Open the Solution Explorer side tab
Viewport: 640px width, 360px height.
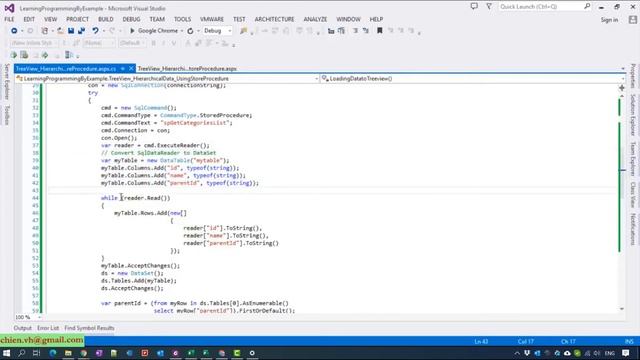click(x=633, y=115)
